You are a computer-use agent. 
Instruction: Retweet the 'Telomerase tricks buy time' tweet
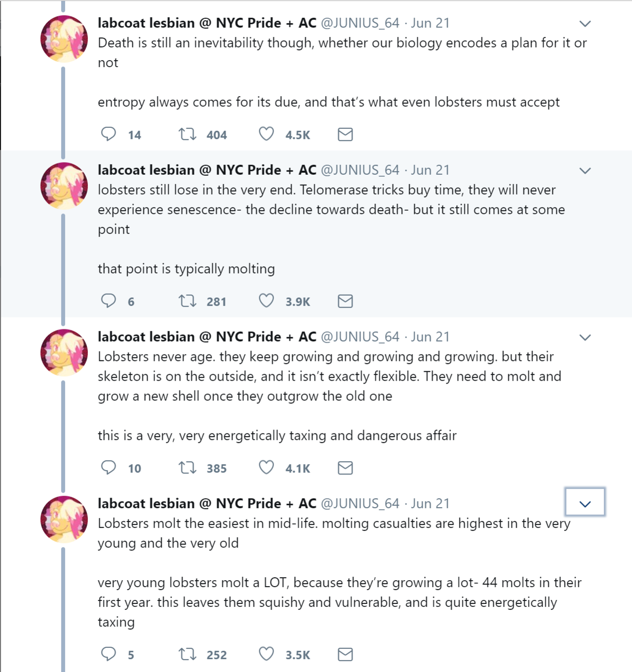(188, 301)
